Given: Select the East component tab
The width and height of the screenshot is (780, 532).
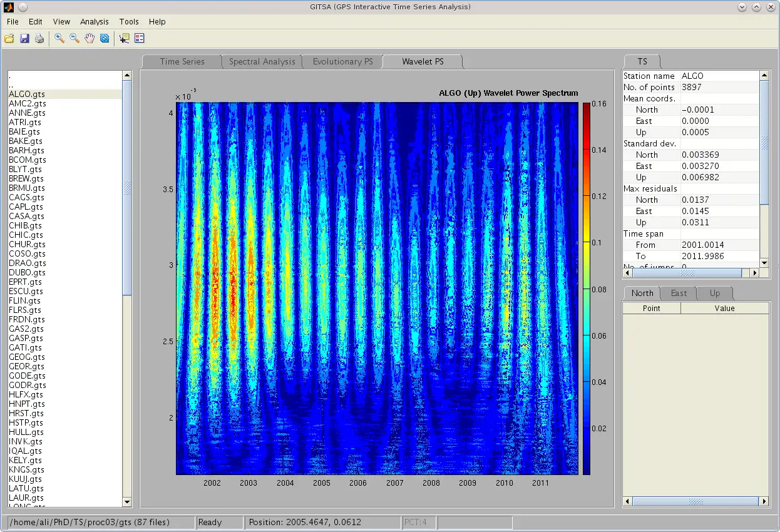Looking at the screenshot, I should 679,293.
